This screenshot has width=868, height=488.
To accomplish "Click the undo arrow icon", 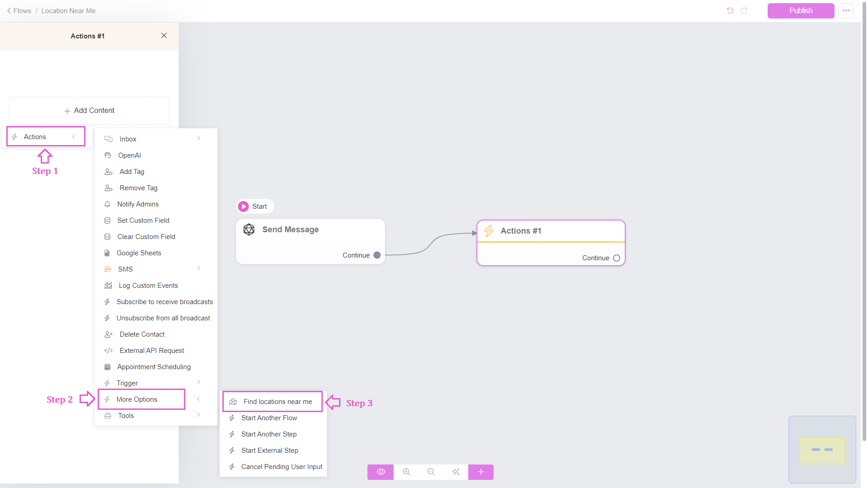I will click(x=730, y=10).
